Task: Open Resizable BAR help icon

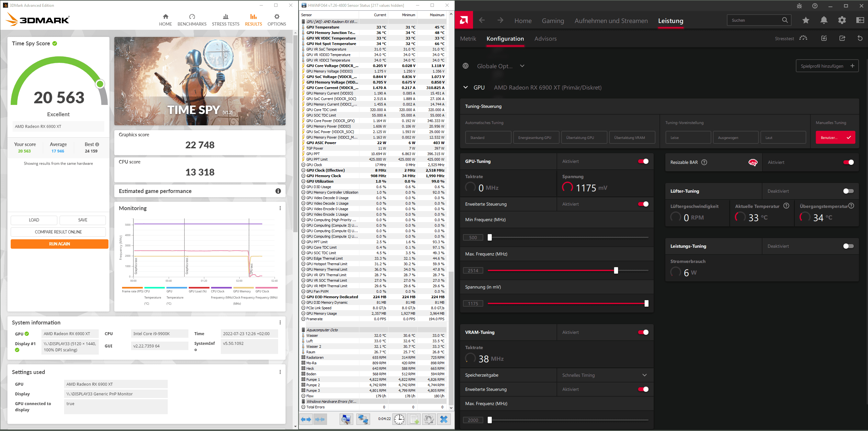Action: (704, 162)
